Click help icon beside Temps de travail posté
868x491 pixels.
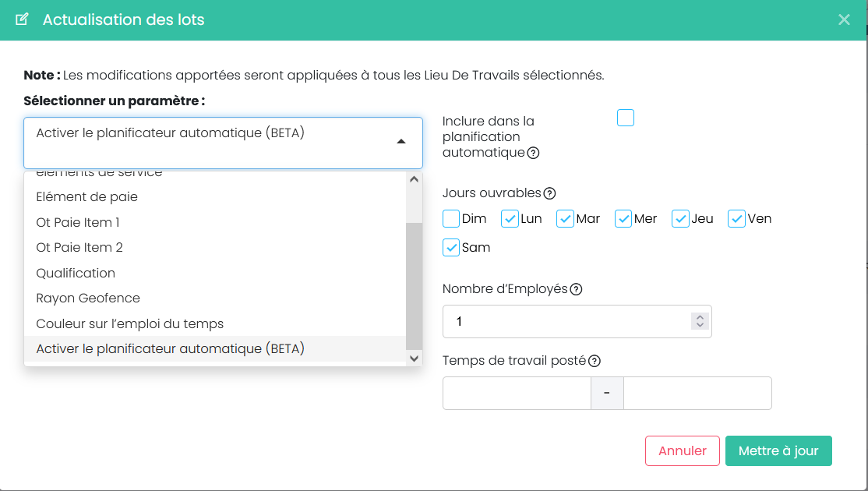(x=595, y=361)
